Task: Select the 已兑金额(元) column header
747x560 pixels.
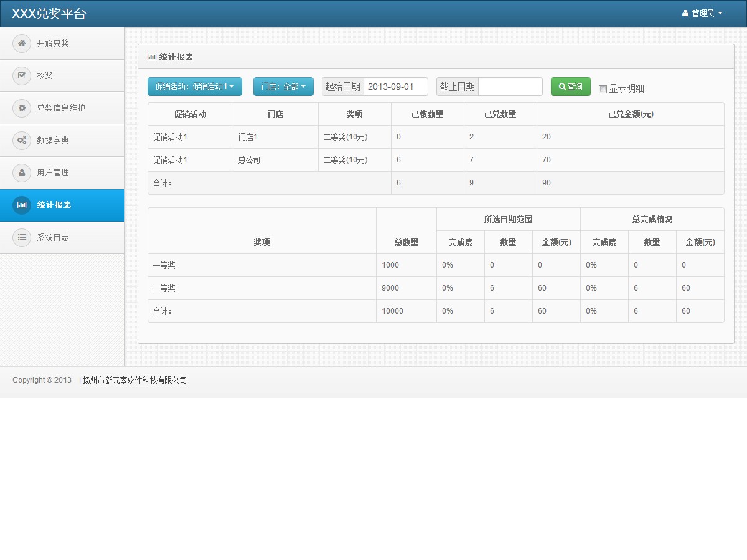Action: pos(630,114)
